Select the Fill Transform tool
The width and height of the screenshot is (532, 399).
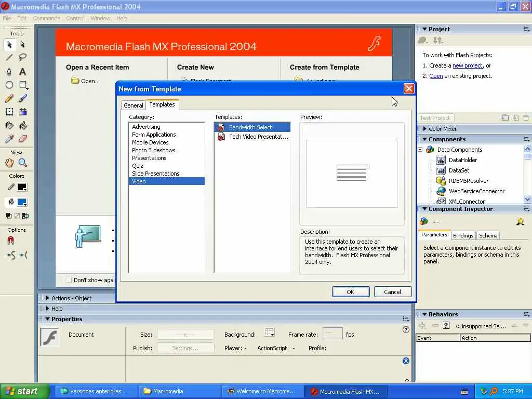(x=22, y=112)
